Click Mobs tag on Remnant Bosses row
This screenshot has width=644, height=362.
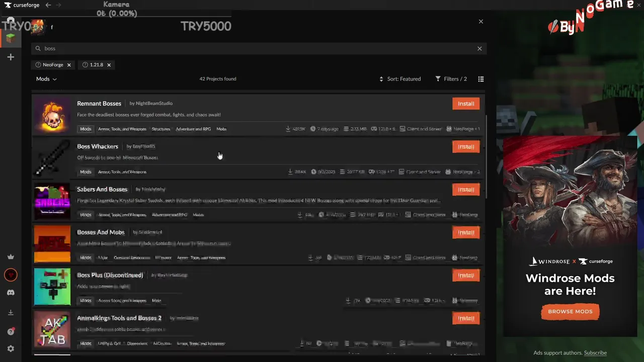point(221,129)
